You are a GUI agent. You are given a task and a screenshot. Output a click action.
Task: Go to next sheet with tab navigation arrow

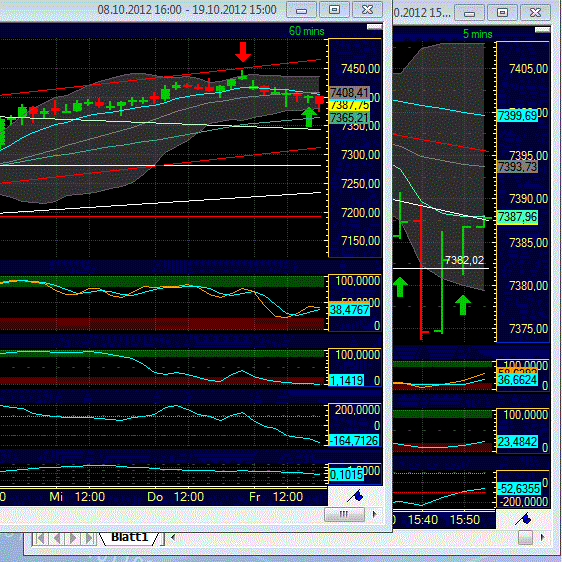point(73,538)
